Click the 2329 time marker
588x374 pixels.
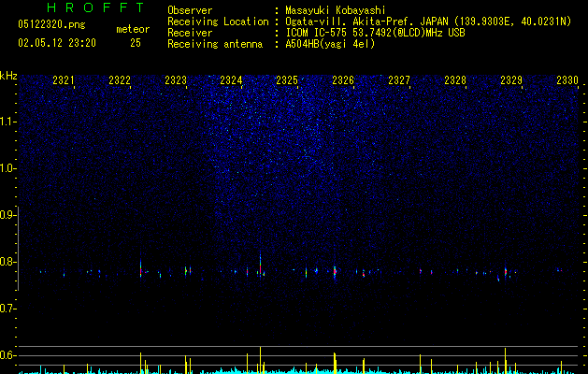(510, 79)
